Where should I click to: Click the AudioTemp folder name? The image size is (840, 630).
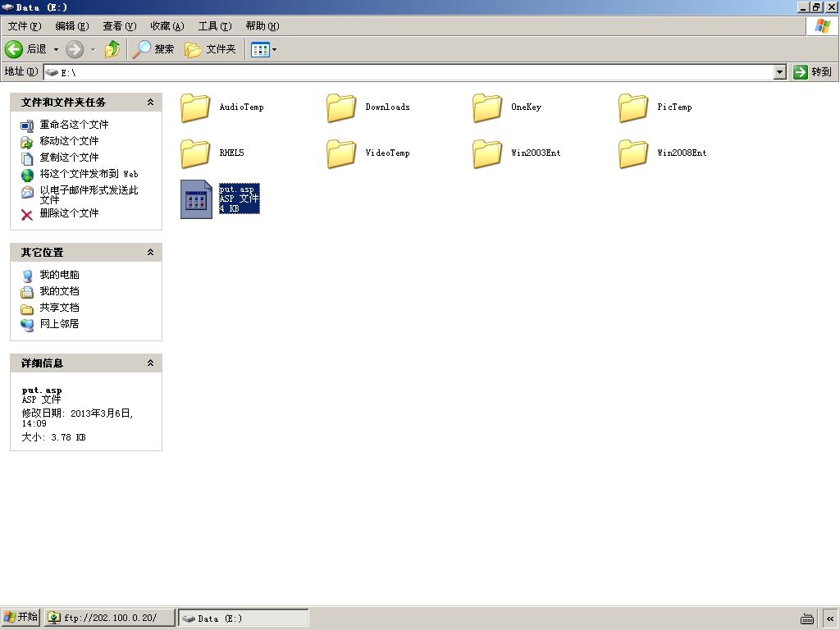[x=242, y=107]
